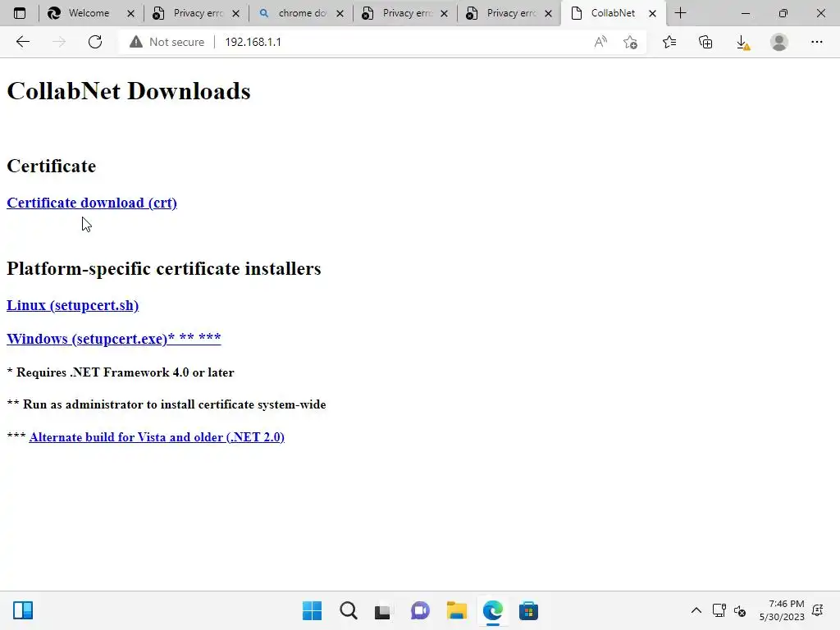Go back to the previous page
The height and width of the screenshot is (630, 840).
coord(22,42)
